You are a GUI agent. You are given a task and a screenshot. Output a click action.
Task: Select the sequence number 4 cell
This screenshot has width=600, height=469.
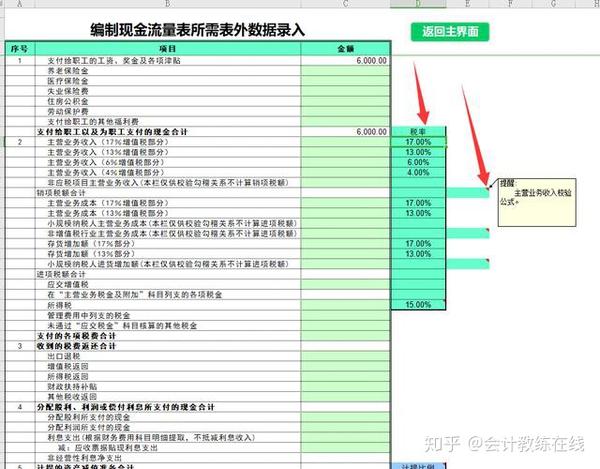click(20, 407)
